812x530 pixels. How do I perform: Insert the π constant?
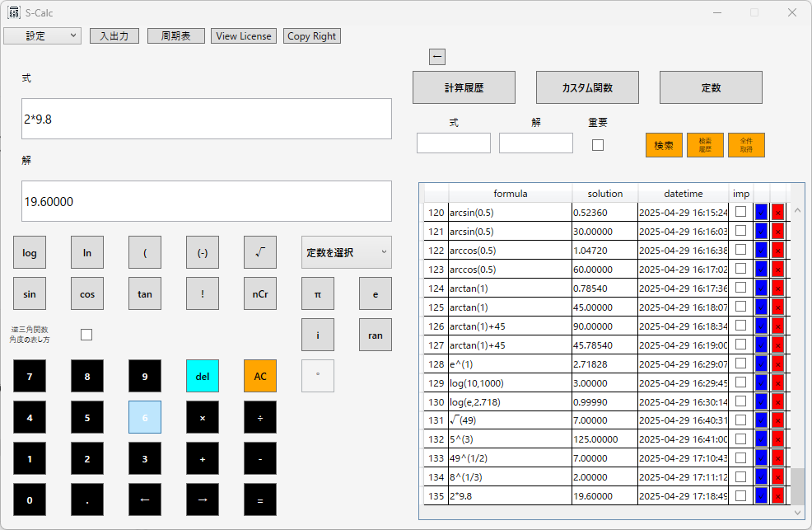point(318,293)
